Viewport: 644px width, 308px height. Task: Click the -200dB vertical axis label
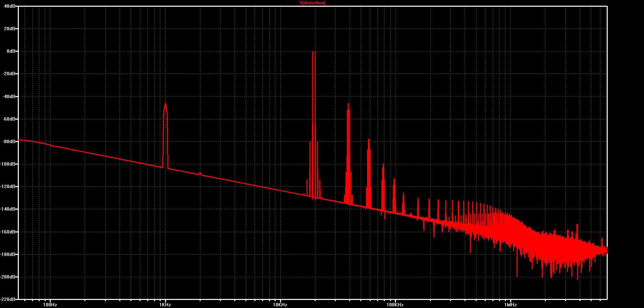pyautogui.click(x=8, y=277)
